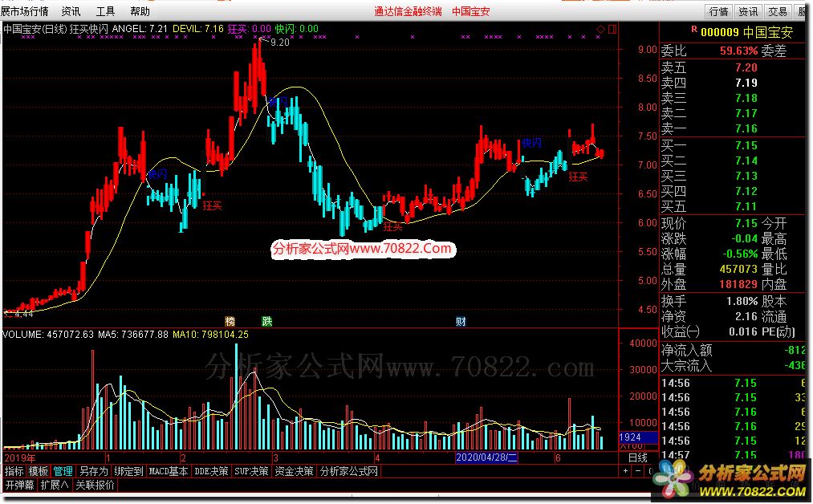This screenshot has width=813, height=504.
Task: Open the 扩展市场行情 menu
Action: pos(24,11)
